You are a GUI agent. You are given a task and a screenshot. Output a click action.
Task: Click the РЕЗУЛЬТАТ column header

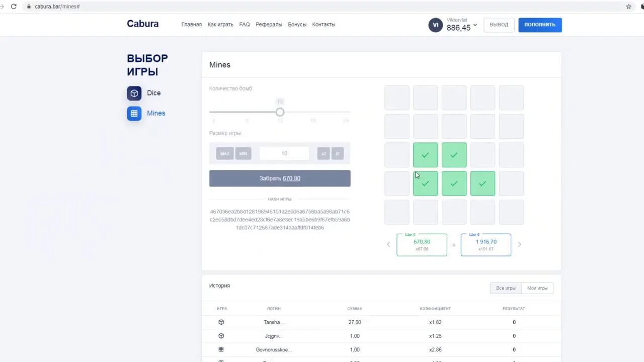coord(514,309)
